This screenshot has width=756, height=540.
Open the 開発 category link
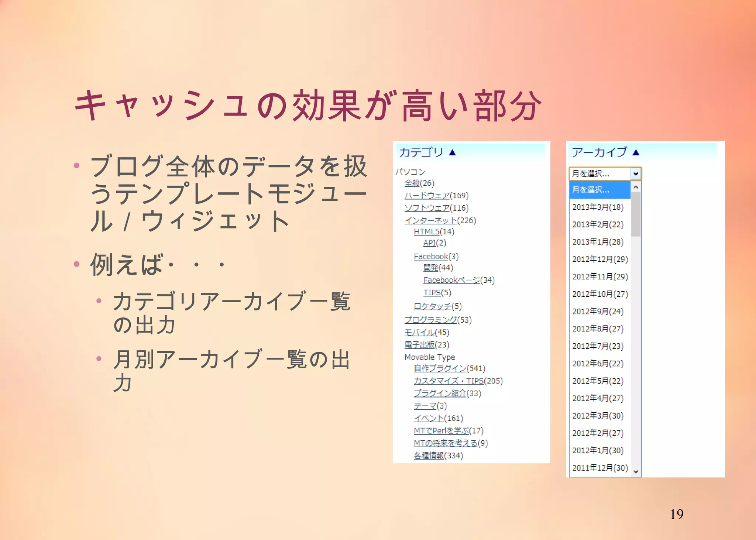(431, 268)
